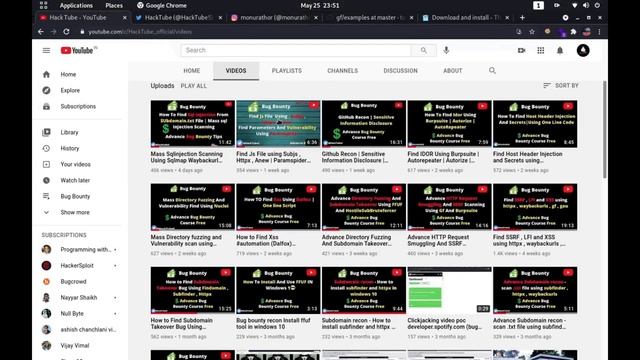Click Find Host Header Injection thumbnail
The height and width of the screenshot is (360, 640).
pyautogui.click(x=535, y=124)
